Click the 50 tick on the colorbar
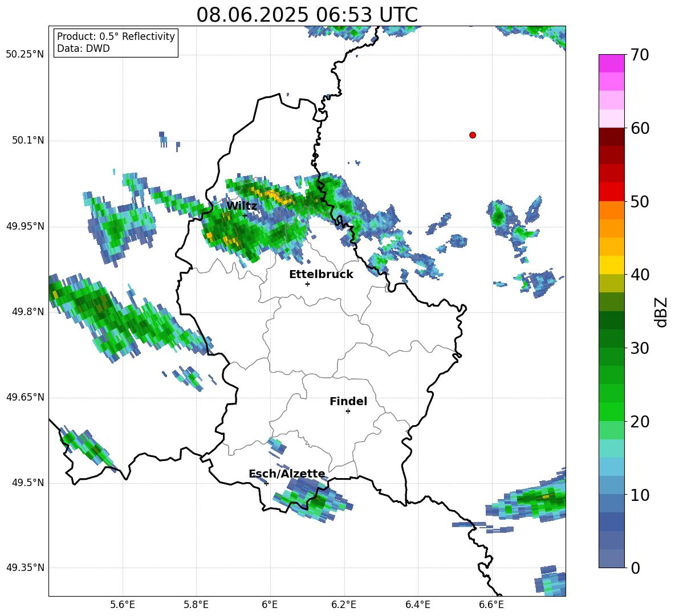The width and height of the screenshot is (675, 616). [640, 201]
